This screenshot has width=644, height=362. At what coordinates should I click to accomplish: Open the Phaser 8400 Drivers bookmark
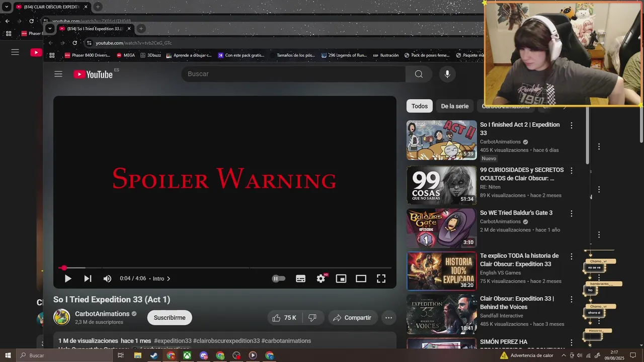pos(87,55)
